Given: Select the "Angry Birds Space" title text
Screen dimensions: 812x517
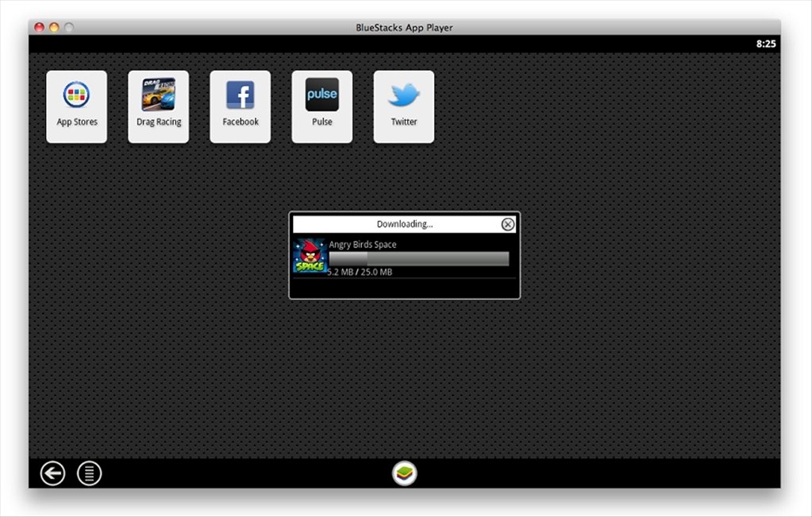Looking at the screenshot, I should click(363, 245).
